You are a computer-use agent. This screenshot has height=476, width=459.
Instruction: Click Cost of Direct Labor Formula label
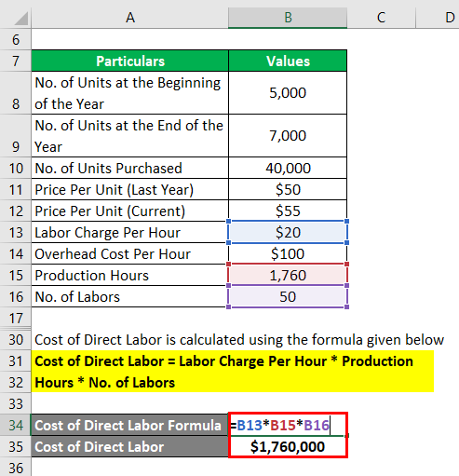click(x=130, y=425)
